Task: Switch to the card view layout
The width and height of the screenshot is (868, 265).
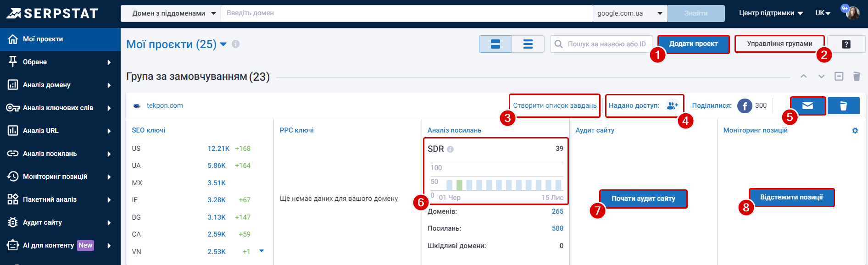Action: point(495,44)
